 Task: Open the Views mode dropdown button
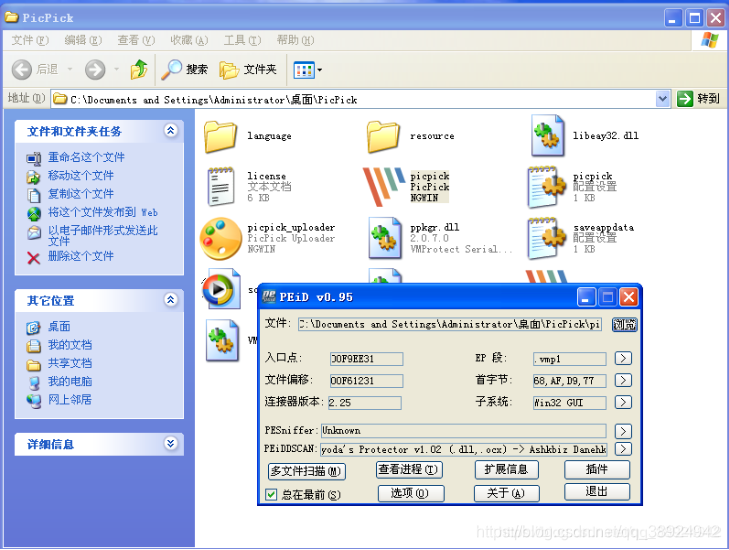pyautogui.click(x=307, y=70)
